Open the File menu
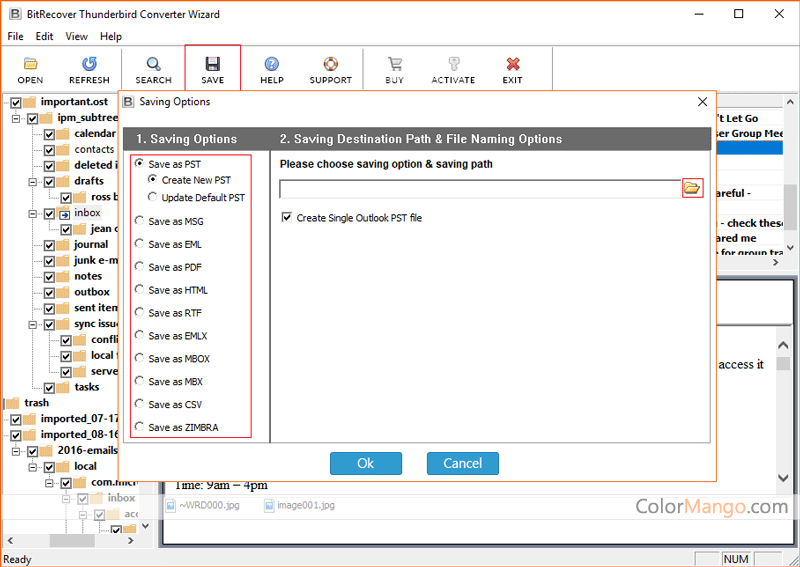This screenshot has height=567, width=800. (x=15, y=36)
